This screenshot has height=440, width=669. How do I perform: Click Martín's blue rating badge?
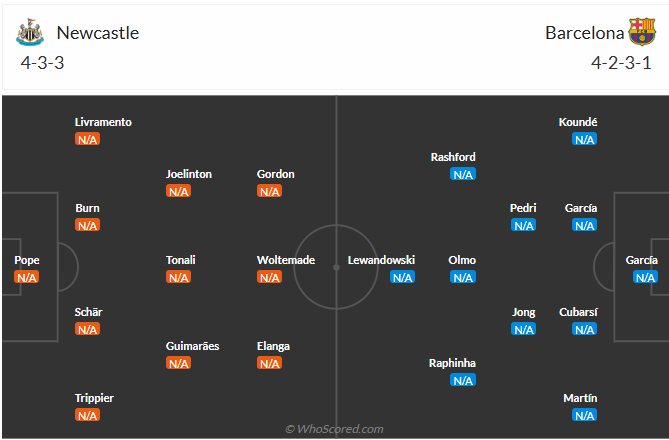(585, 415)
